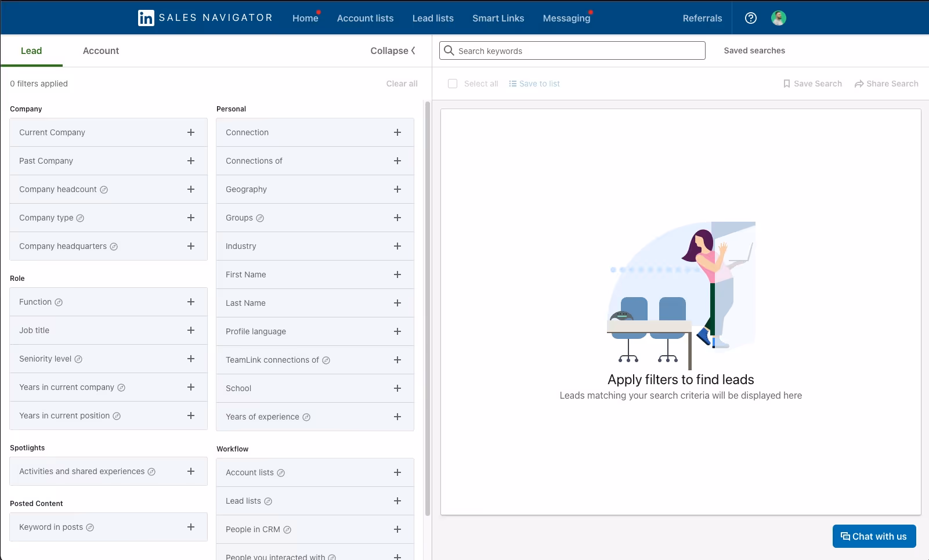Image resolution: width=929 pixels, height=560 pixels.
Task: Expand the Job title filter
Action: pyautogui.click(x=109, y=330)
